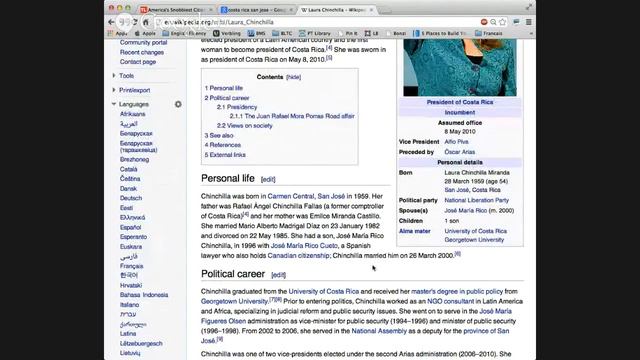Open the Recent changes sidebar link
640x360 pixels.
click(142, 52)
